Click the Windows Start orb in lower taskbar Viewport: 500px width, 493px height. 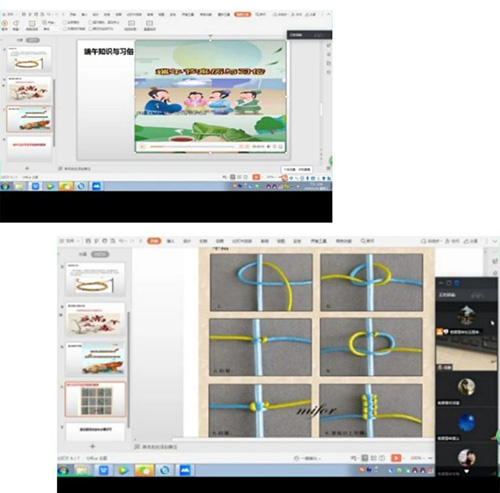[x=63, y=470]
